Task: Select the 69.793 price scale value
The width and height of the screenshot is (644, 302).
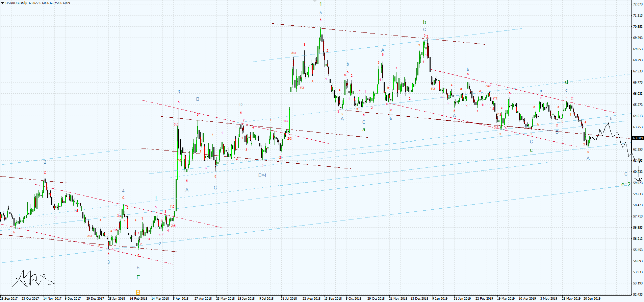Action: click(638, 38)
